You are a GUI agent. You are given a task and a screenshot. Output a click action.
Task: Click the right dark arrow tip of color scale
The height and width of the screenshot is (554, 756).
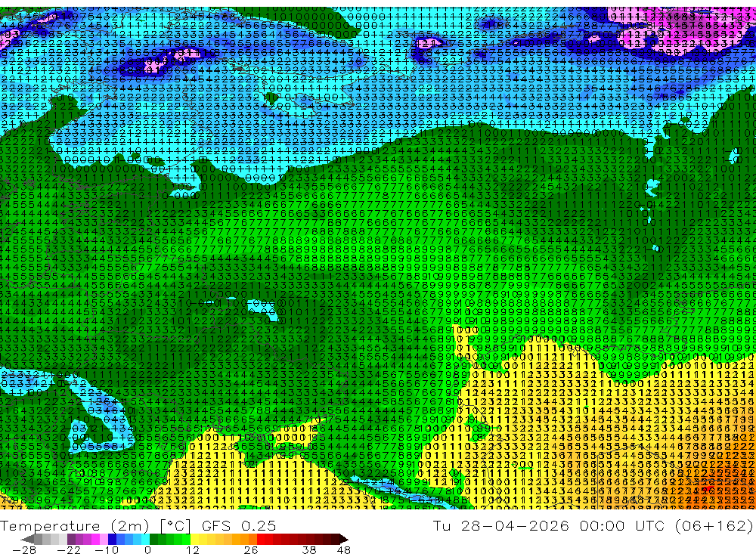coord(345,540)
